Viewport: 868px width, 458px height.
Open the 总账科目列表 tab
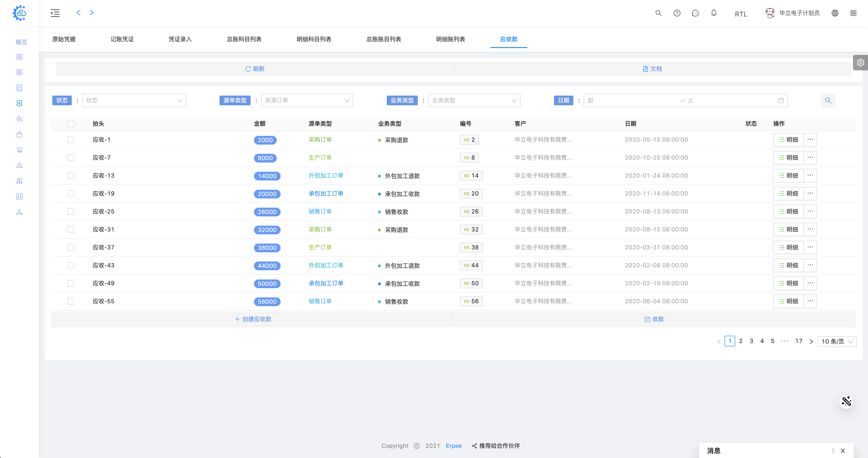244,39
